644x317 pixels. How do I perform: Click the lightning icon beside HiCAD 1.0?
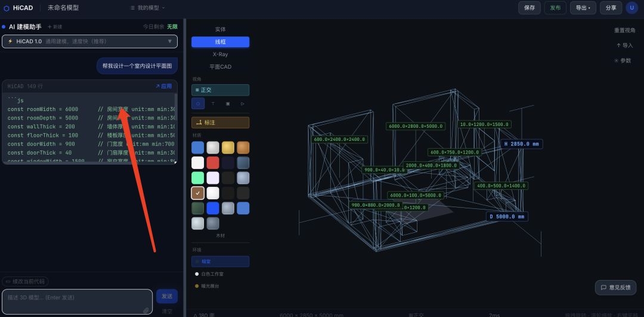(x=10, y=42)
